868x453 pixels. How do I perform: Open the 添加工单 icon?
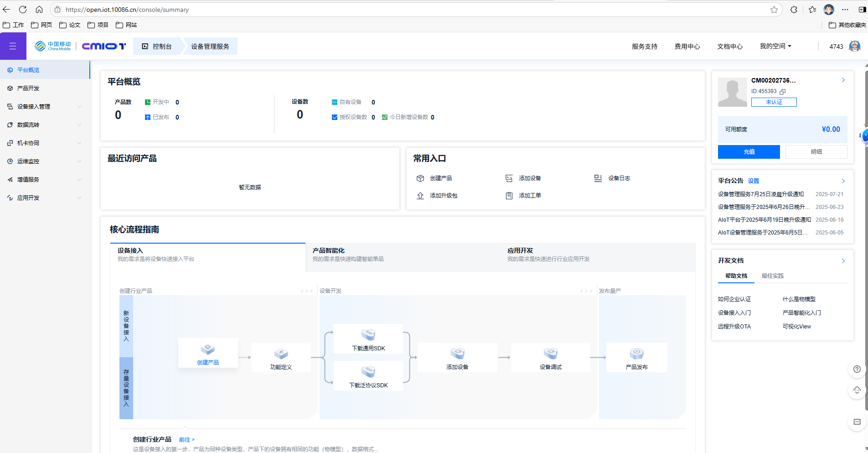tap(510, 195)
